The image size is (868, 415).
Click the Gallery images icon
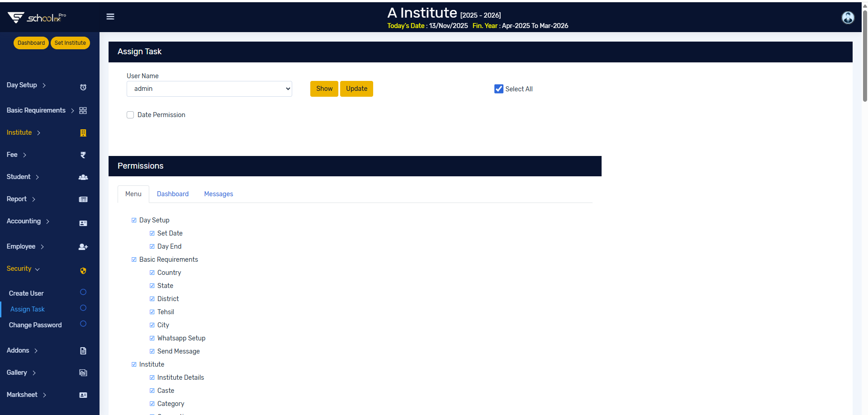point(83,373)
